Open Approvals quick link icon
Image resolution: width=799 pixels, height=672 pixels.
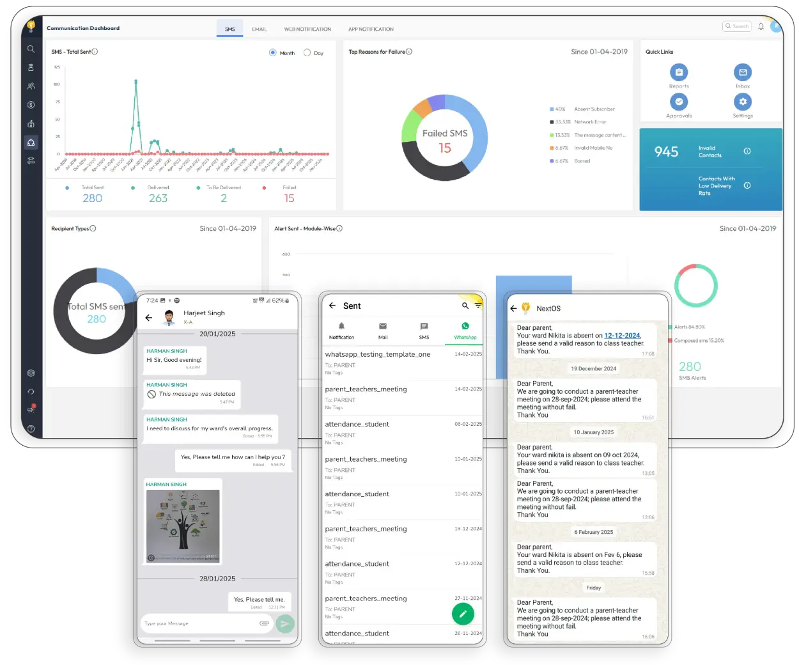click(679, 102)
